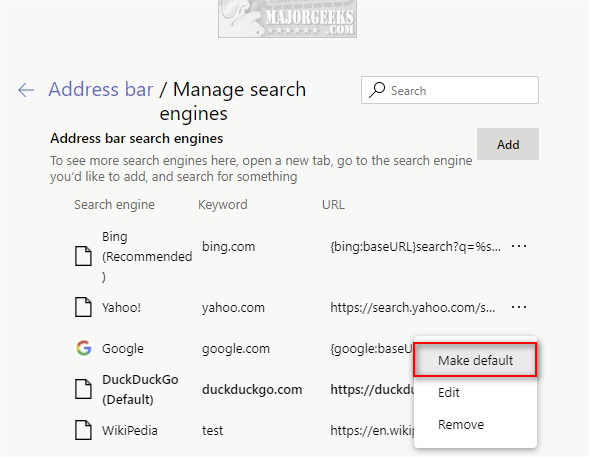Focus the settings Search field
589x457 pixels.
tap(450, 90)
